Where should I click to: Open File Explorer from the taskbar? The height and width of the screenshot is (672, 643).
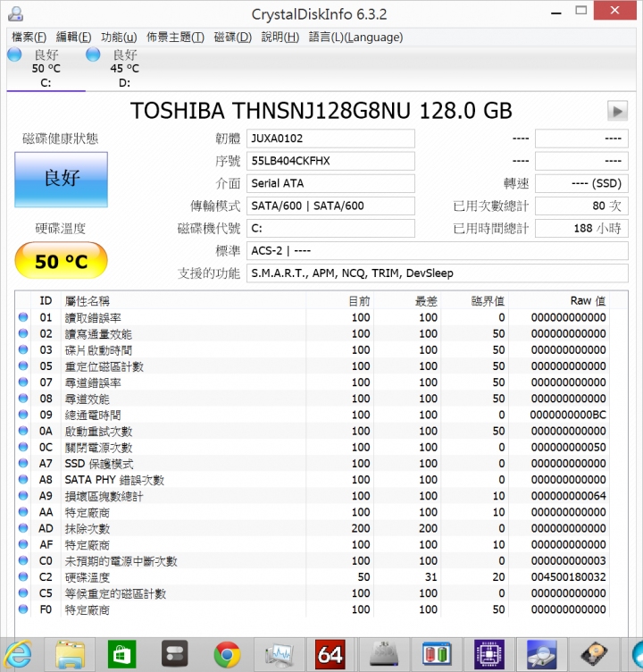(x=70, y=654)
